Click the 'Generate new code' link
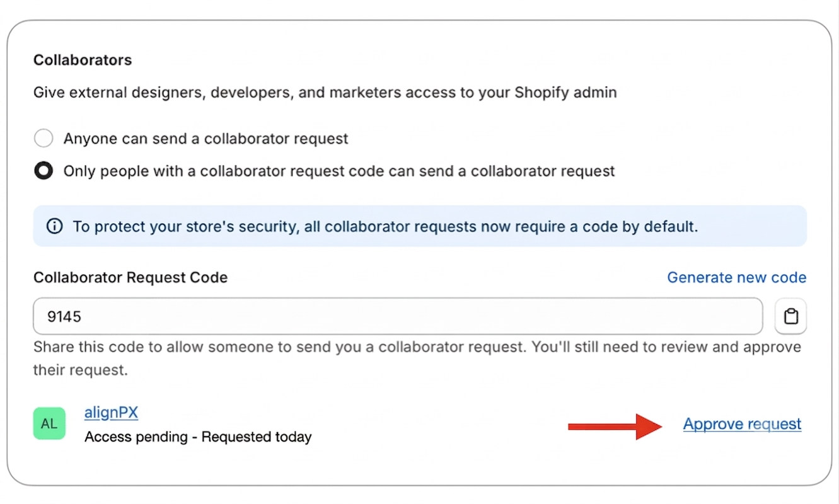Viewport: 839px width, 504px height. [737, 278]
